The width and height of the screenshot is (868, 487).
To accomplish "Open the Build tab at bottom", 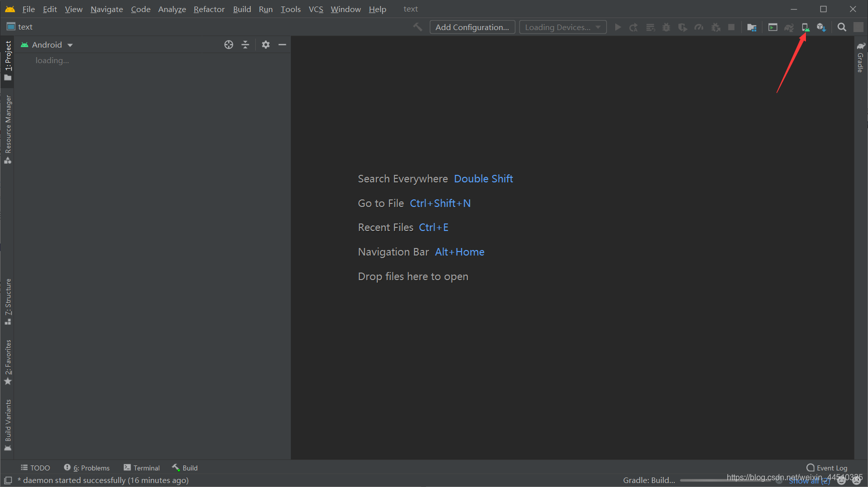I will [185, 467].
